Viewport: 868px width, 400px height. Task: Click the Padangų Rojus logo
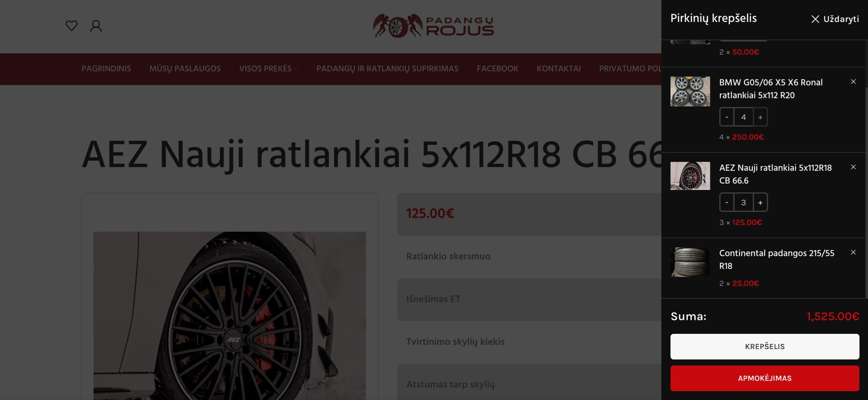pyautogui.click(x=433, y=26)
